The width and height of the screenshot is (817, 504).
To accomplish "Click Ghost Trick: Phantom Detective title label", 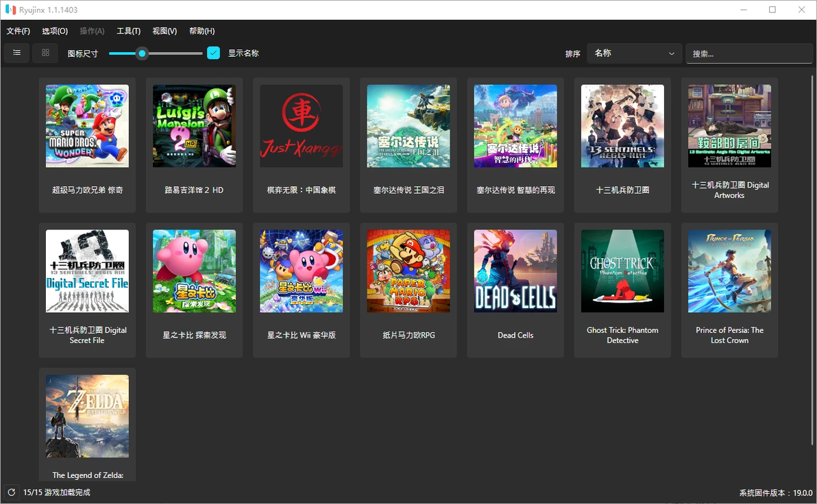I will point(622,336).
